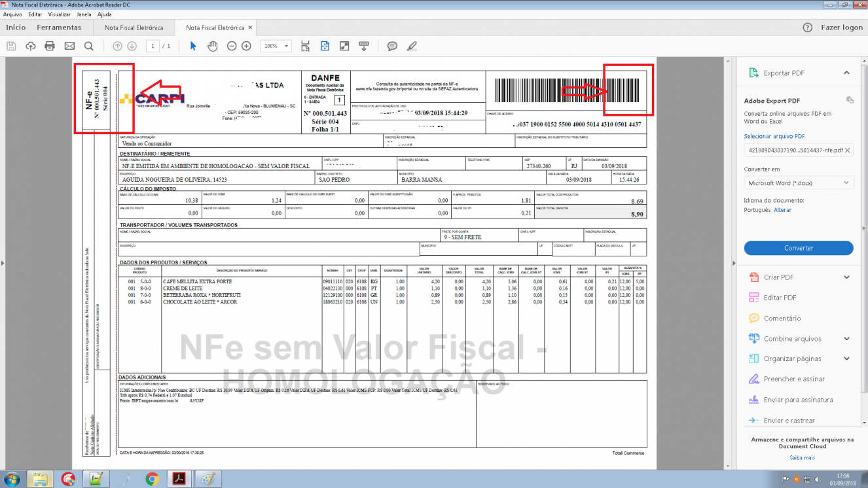The image size is (868, 488).
Task: Expand the Criar PDF chevron
Action: (846, 277)
